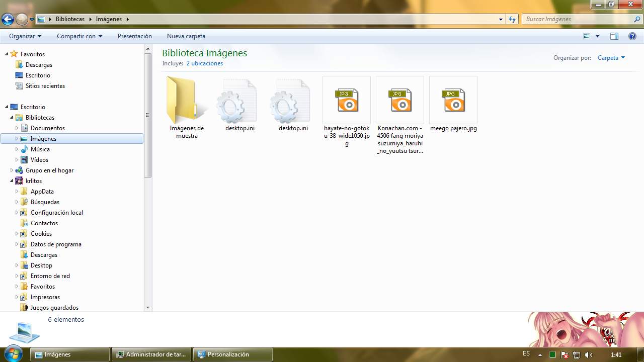Viewport: 644px width, 362px height.
Task: Open the Compartir con dropdown menu
Action: point(79,36)
